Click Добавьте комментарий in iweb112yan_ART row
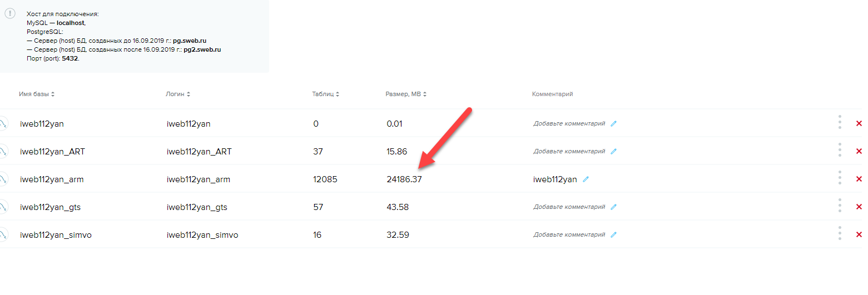The height and width of the screenshot is (295, 868). click(x=569, y=151)
